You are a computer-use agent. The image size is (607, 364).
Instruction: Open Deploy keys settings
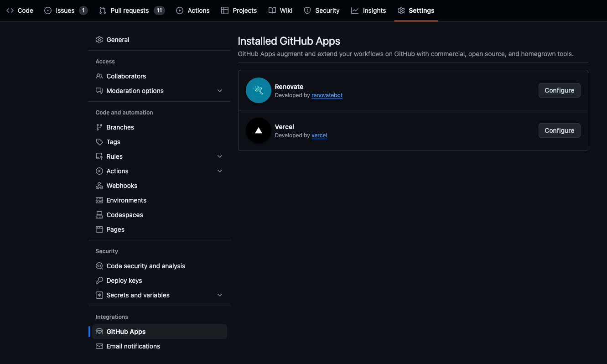[x=160, y=281]
